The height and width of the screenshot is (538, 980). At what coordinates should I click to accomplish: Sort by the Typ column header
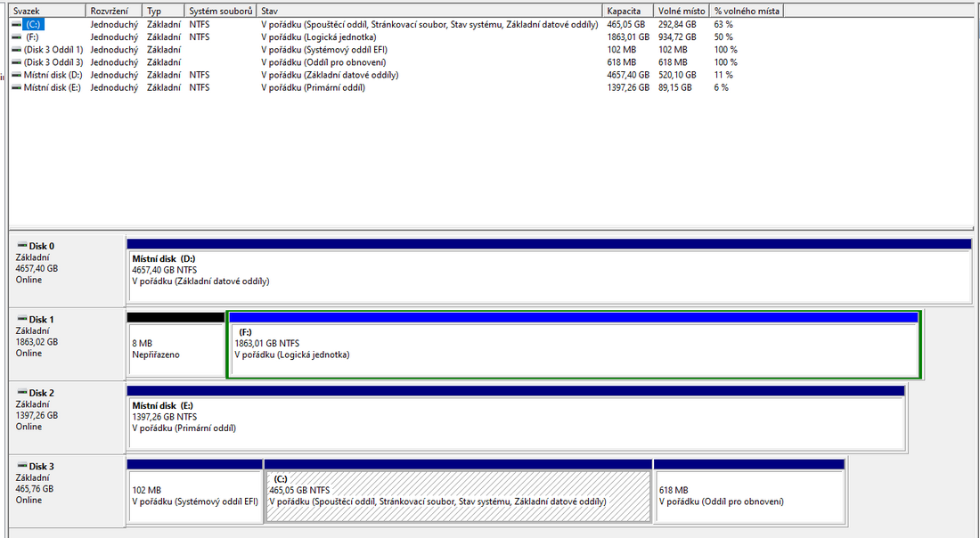[164, 12]
